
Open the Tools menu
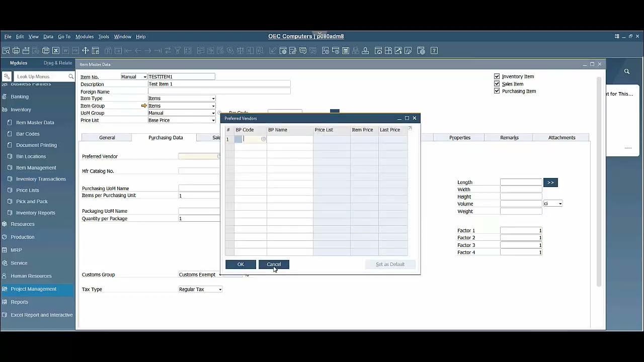(104, 37)
